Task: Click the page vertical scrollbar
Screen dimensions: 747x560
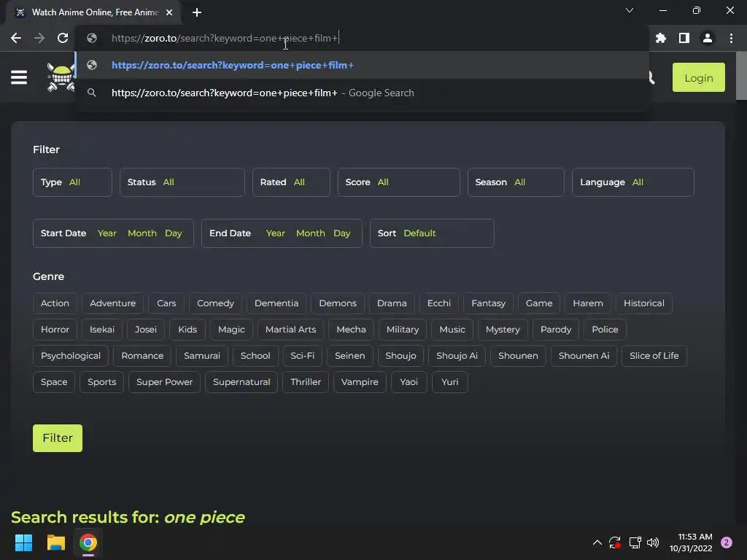Action: pyautogui.click(x=741, y=76)
